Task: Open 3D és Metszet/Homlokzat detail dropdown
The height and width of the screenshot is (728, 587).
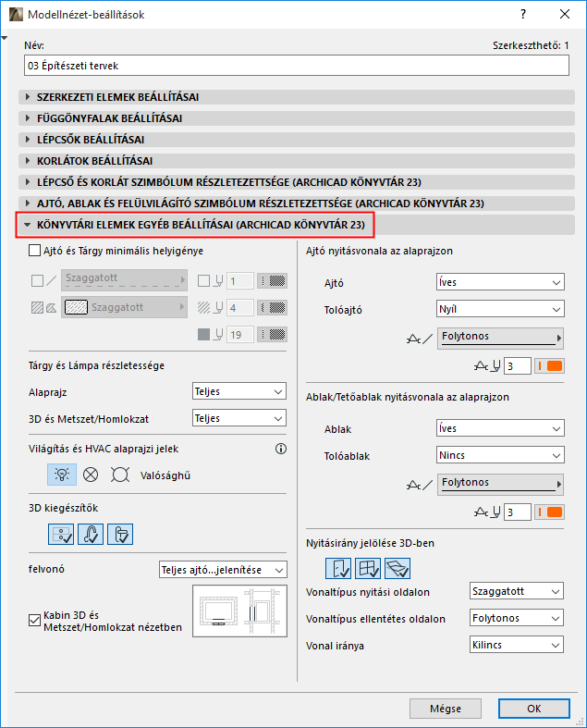Action: (x=239, y=418)
